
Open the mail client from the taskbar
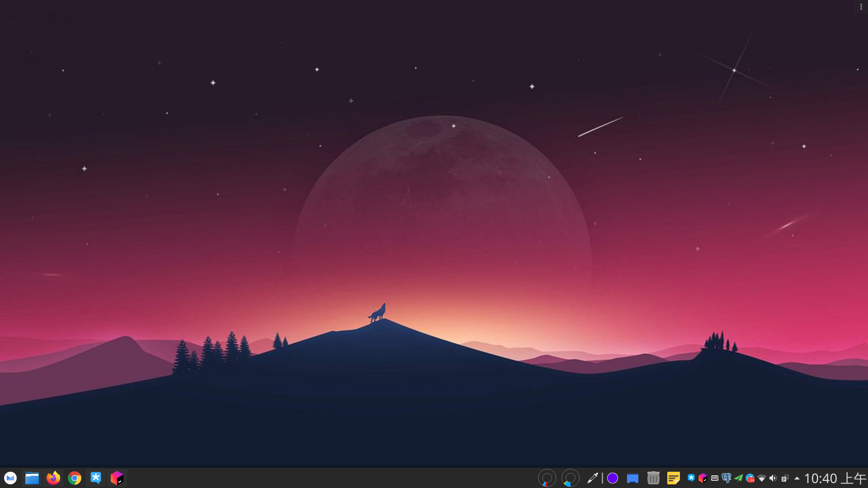point(10,478)
